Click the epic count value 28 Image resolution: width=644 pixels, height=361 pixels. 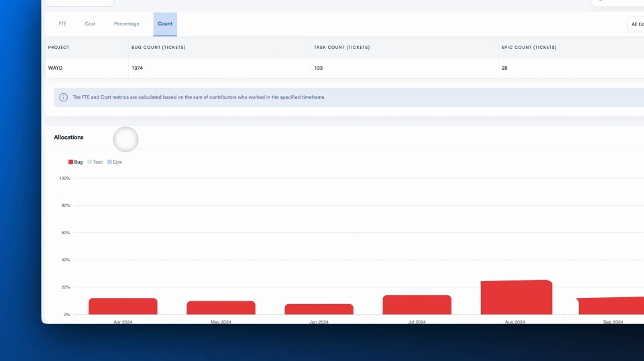(x=504, y=68)
